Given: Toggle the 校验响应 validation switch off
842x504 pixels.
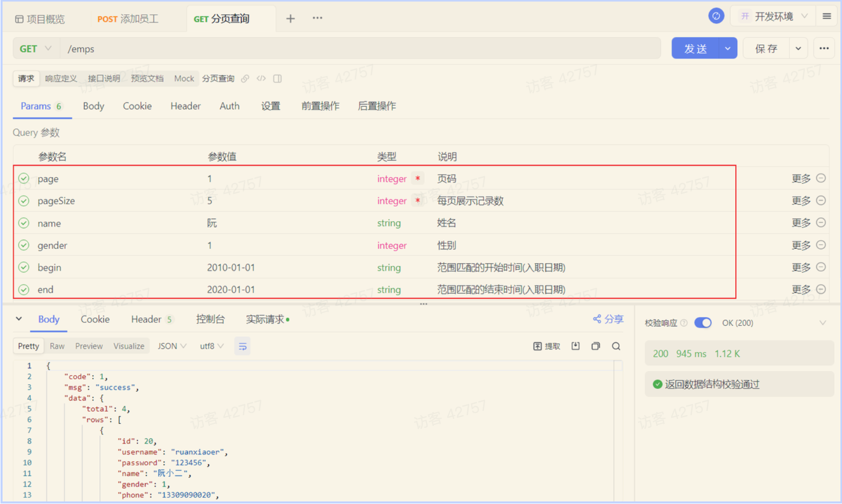Looking at the screenshot, I should pyautogui.click(x=703, y=323).
